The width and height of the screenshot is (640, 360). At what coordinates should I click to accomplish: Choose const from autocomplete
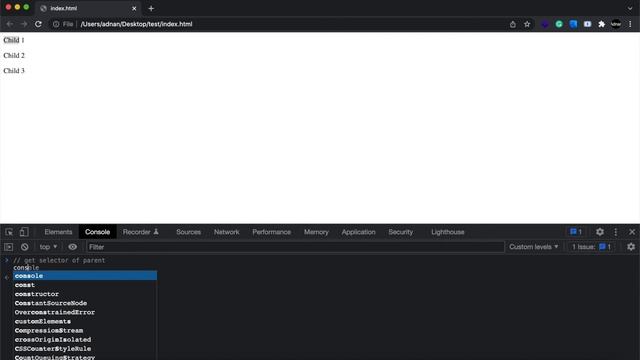tap(85, 285)
